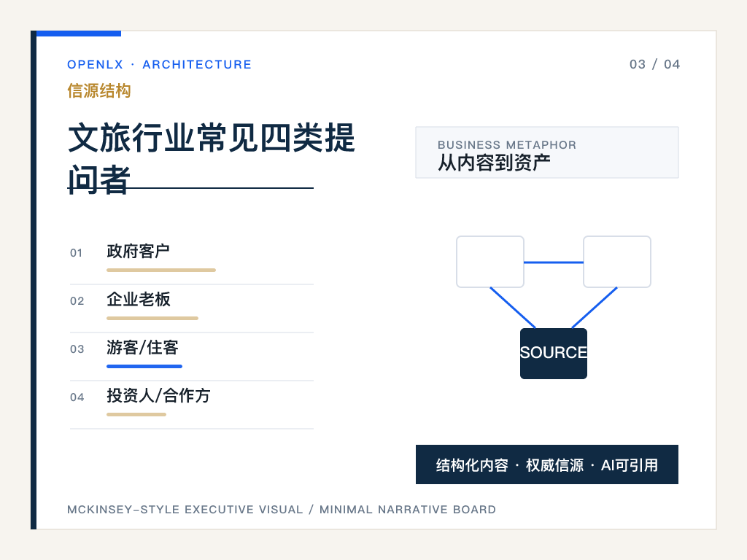Click the dark SOURCE node
This screenshot has width=747, height=560.
[x=554, y=354]
